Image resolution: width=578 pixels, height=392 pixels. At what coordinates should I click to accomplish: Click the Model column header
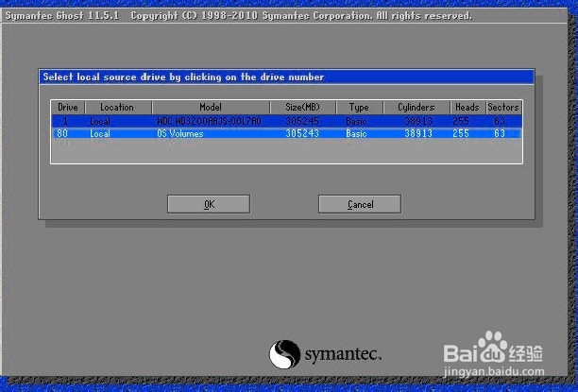point(211,107)
